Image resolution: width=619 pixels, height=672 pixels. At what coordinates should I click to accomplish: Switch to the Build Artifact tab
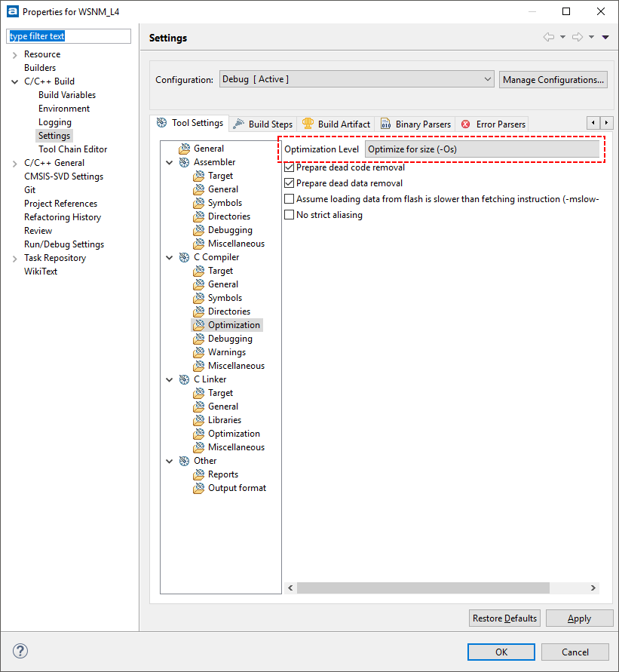[x=336, y=124]
